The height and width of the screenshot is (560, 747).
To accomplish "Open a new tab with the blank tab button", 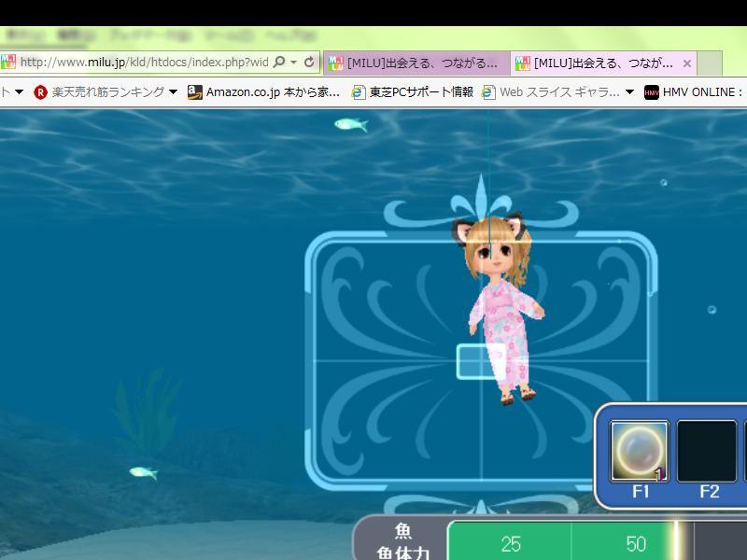I will coord(710,63).
